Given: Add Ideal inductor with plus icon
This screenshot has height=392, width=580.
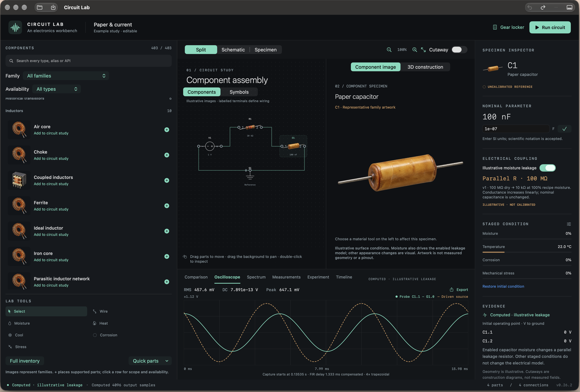Looking at the screenshot, I should 167,231.
